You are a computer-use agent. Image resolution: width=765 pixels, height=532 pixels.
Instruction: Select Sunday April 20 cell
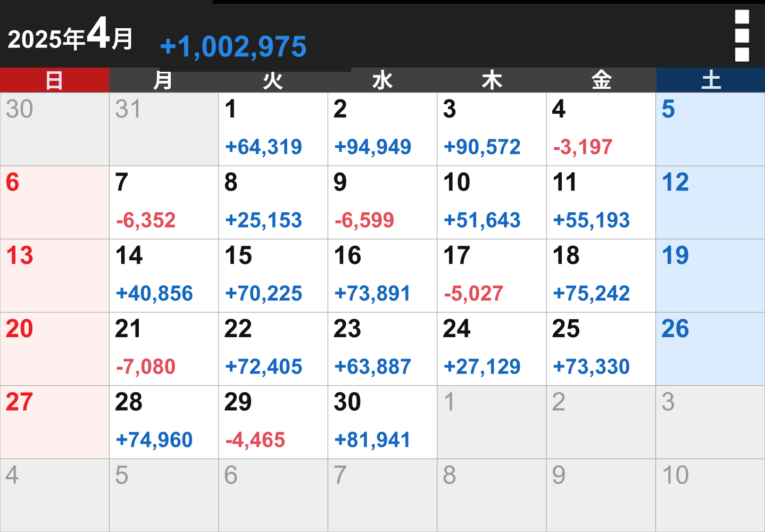[x=54, y=349]
